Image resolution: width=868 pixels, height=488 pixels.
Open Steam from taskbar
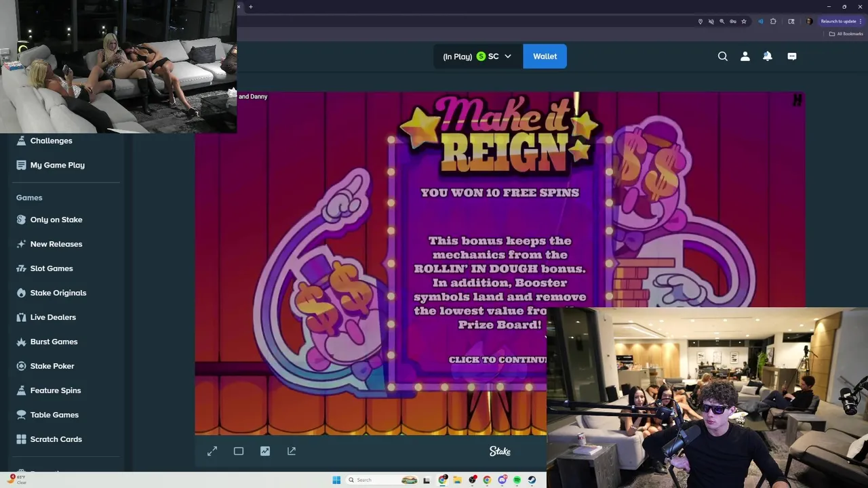(x=532, y=480)
